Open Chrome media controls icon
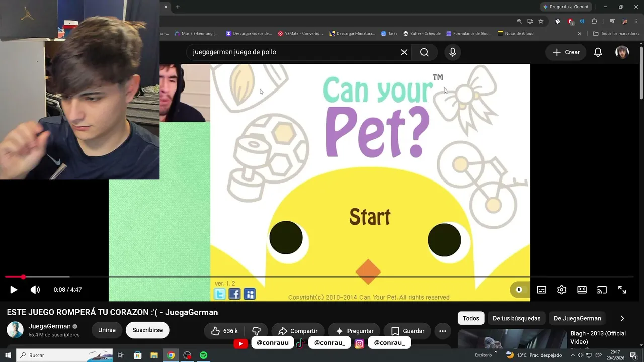Image resolution: width=644 pixels, height=362 pixels. click(612, 21)
